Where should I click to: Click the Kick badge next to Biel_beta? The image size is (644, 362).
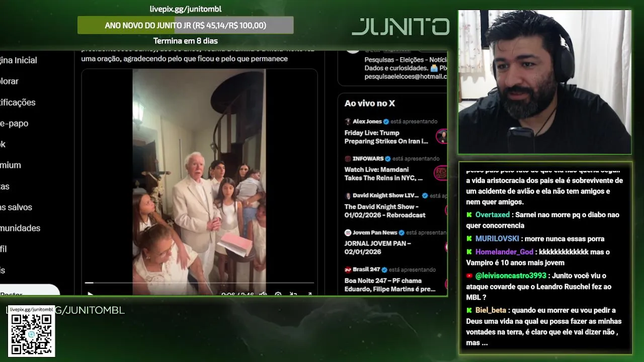point(469,310)
